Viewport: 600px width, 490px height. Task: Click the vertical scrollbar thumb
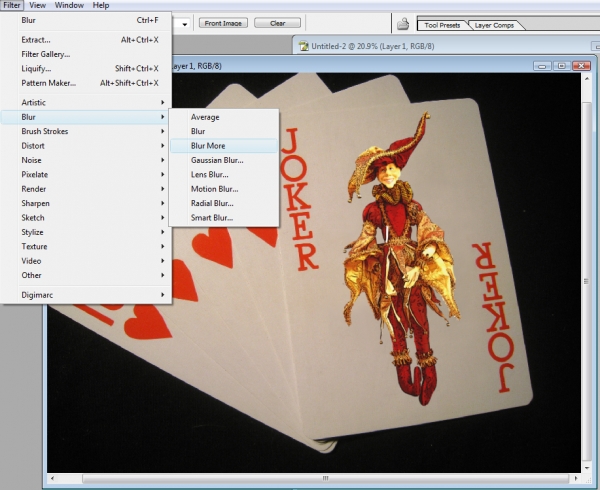[587, 282]
